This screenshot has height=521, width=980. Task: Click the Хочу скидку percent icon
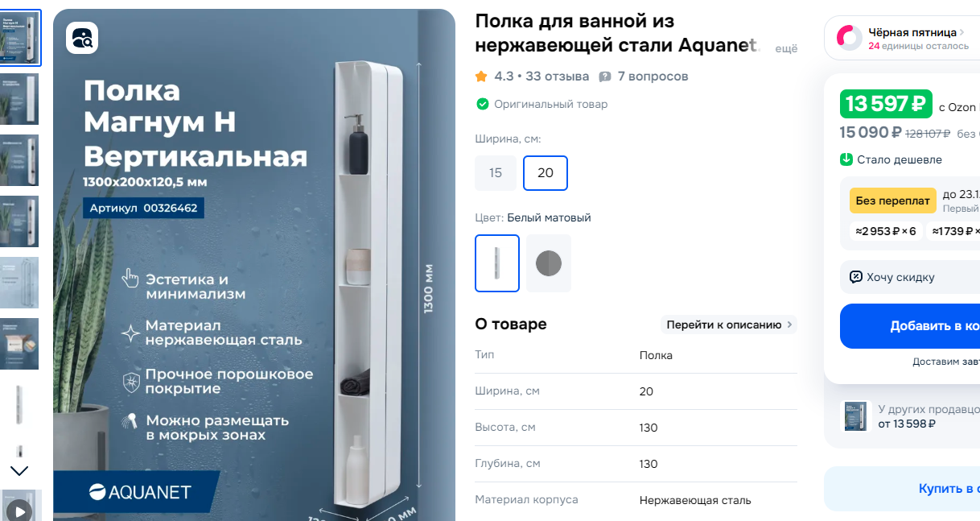[856, 277]
